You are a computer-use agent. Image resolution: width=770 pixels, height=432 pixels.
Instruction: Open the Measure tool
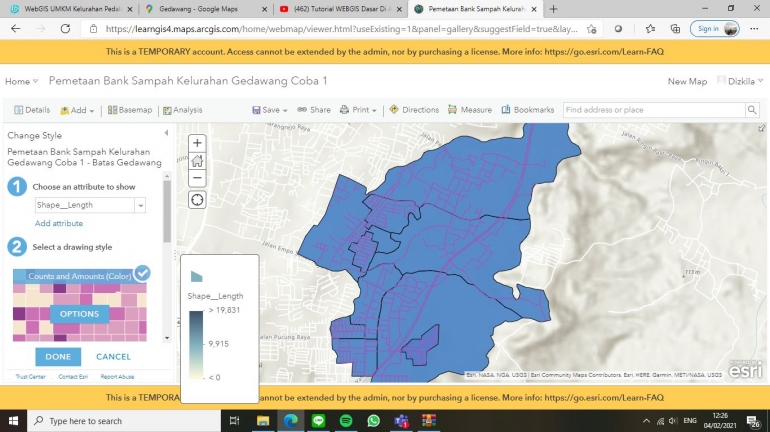tap(469, 110)
